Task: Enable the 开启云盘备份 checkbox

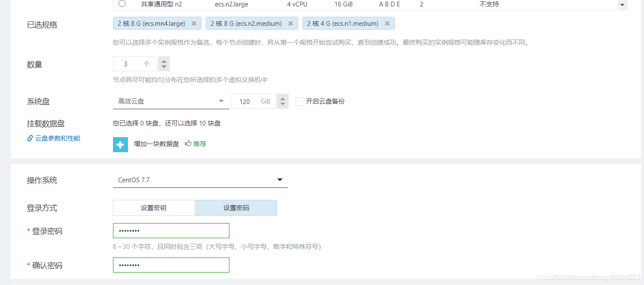Action: [300, 101]
